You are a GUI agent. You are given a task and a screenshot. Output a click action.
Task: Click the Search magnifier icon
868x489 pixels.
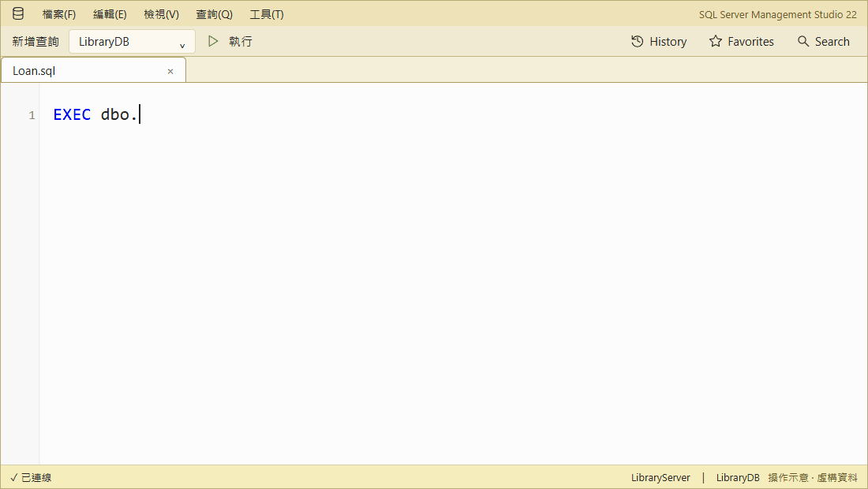[x=803, y=41]
